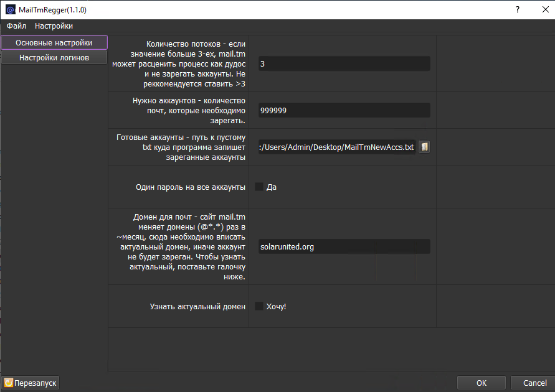
Task: Click the MailTmRegger(1.1.0) window title
Action: coord(52,10)
